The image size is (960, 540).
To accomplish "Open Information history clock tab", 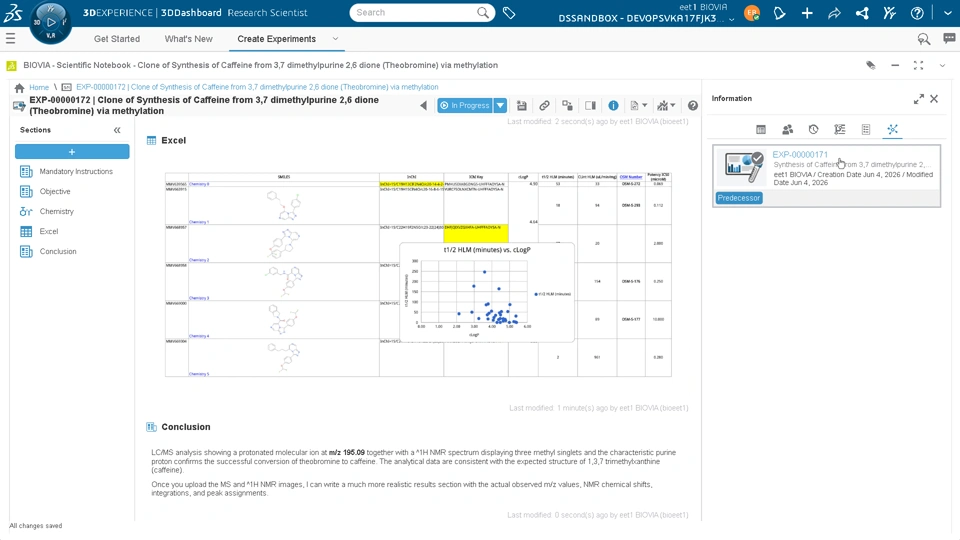I will (813, 129).
